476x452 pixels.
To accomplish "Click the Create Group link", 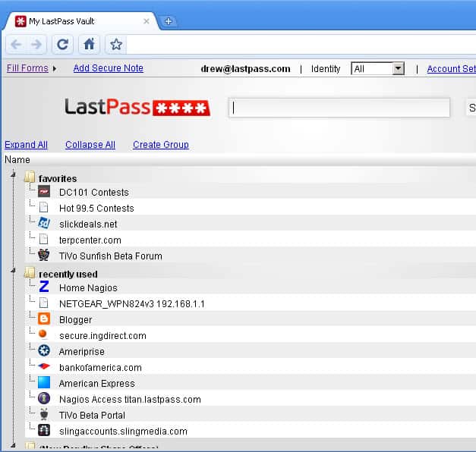I will 160,145.
